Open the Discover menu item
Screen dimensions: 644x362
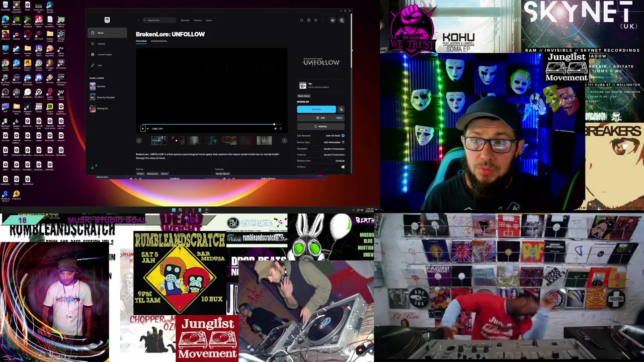click(x=185, y=20)
